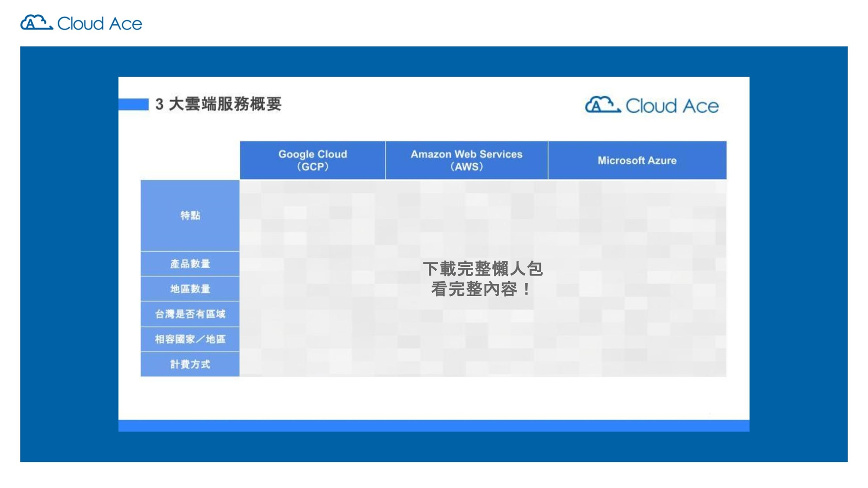Image resolution: width=868 pixels, height=488 pixels.
Task: Click the blue bar beside the slide title
Action: tap(134, 105)
